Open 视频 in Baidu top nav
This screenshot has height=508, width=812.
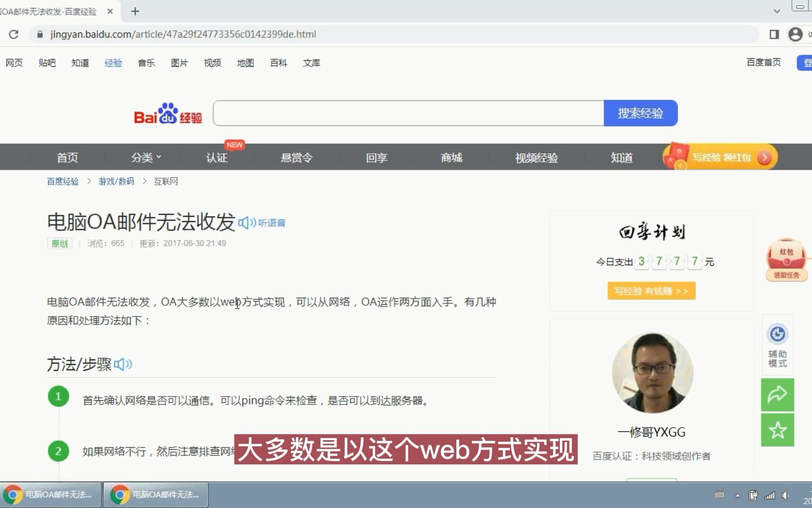(212, 63)
